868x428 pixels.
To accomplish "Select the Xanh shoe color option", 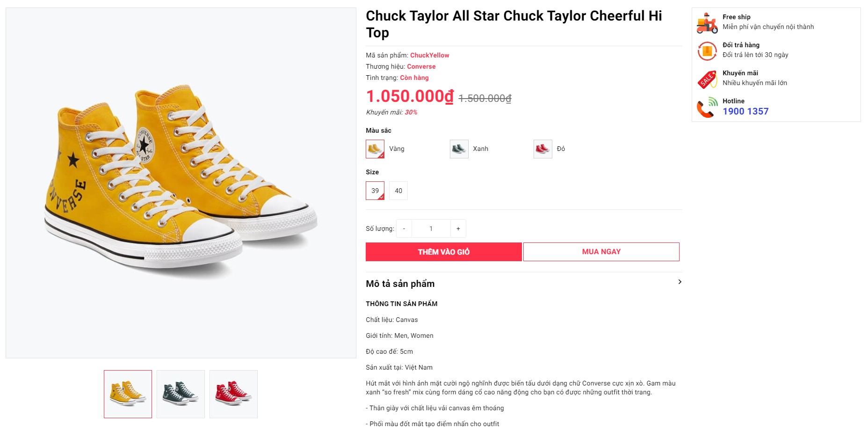I will click(459, 149).
